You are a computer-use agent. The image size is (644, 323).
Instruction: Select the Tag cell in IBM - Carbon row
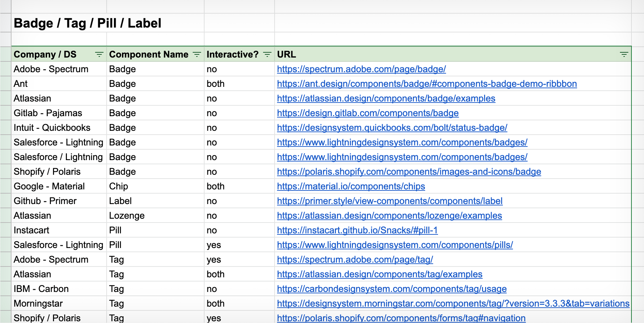pos(155,289)
